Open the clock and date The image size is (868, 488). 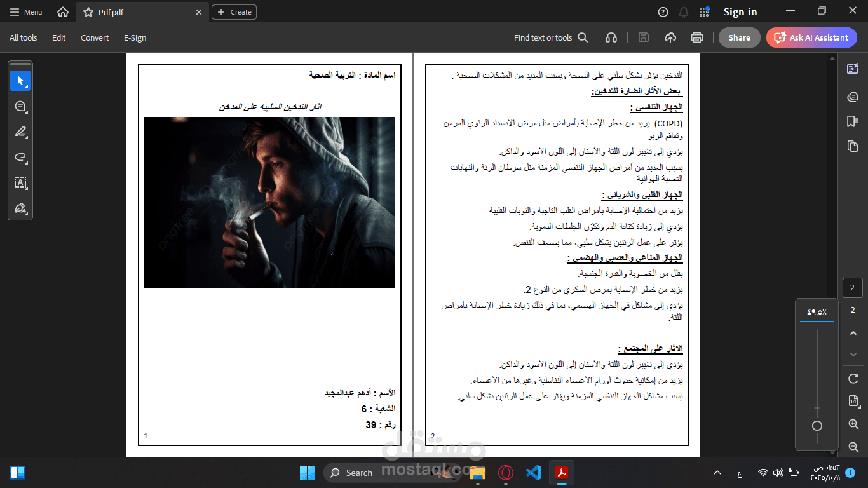point(826,473)
